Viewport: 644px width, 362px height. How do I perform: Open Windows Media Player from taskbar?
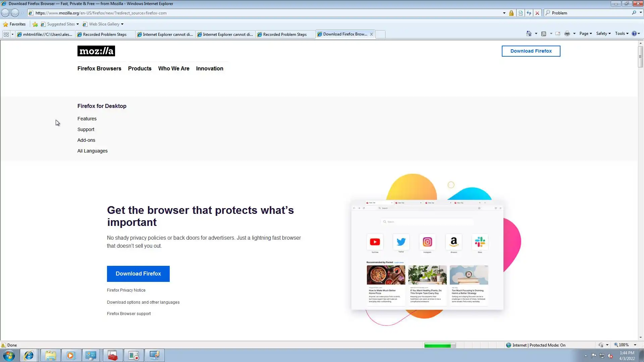70,355
